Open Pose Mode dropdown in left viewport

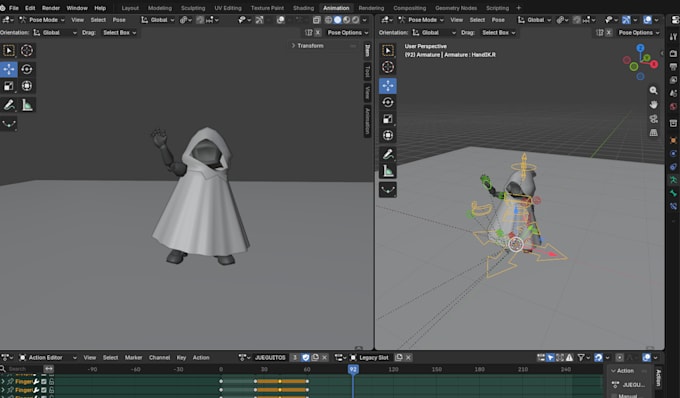pos(42,20)
